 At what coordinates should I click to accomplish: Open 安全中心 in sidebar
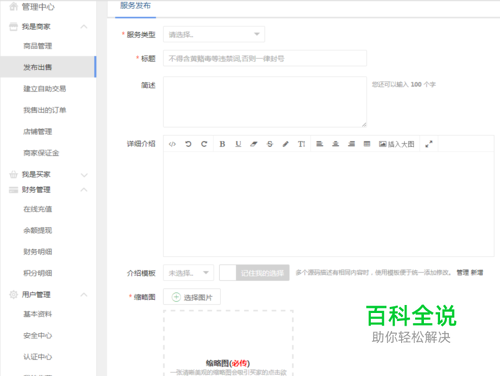[x=38, y=336]
